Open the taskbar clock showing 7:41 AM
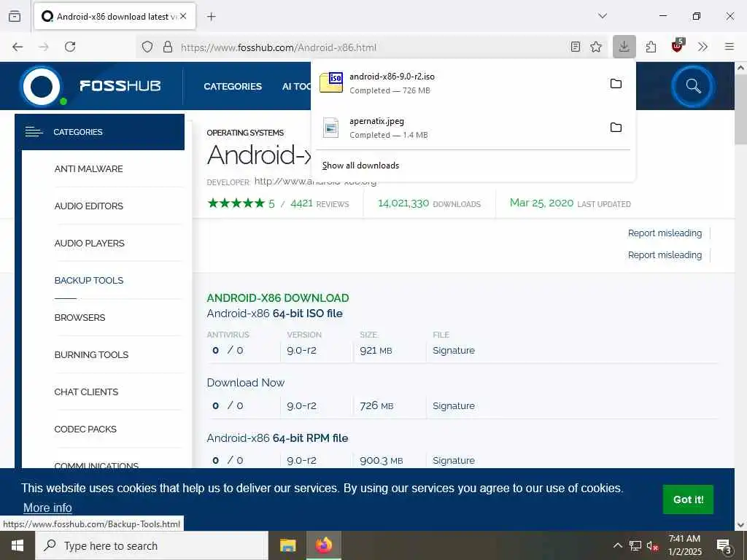Screen dimensions: 747x560 pos(684,545)
